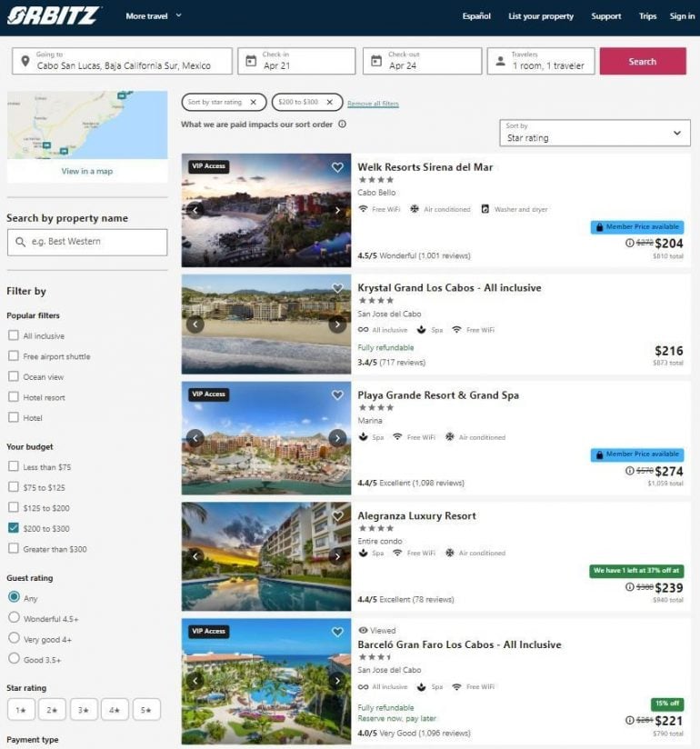
Task: Save Welk Resorts Sirena del Mar with heart icon
Action: [337, 167]
